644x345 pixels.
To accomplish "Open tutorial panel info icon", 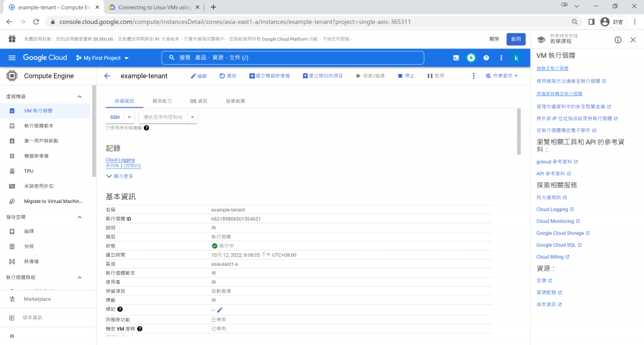I will pos(618,40).
